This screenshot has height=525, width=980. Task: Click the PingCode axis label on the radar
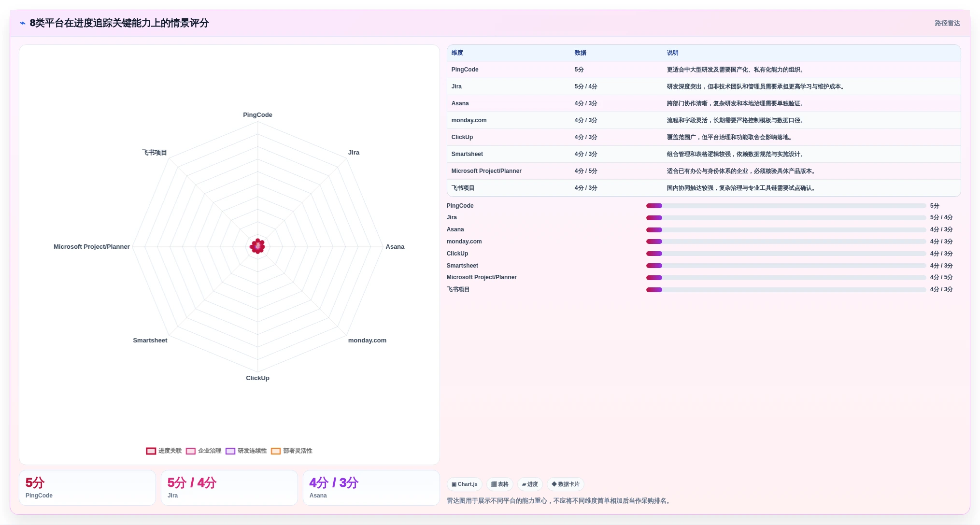click(x=257, y=115)
